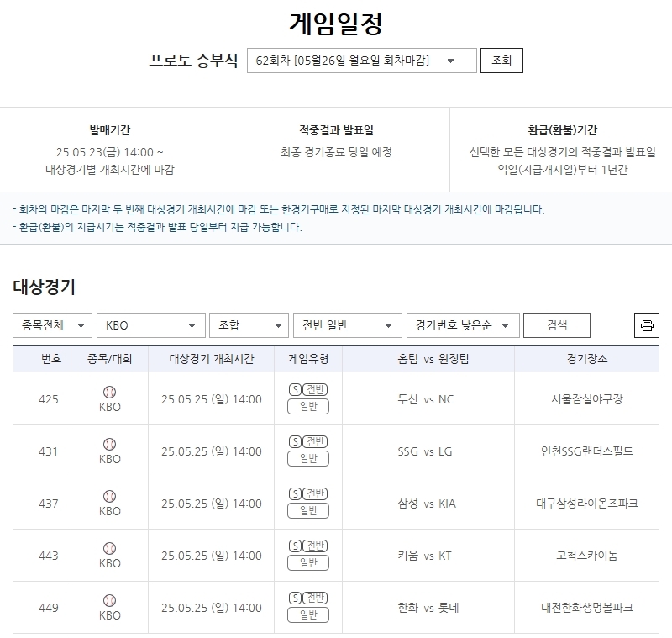
Task: Click baseball icon in row 425
Action: click(109, 392)
